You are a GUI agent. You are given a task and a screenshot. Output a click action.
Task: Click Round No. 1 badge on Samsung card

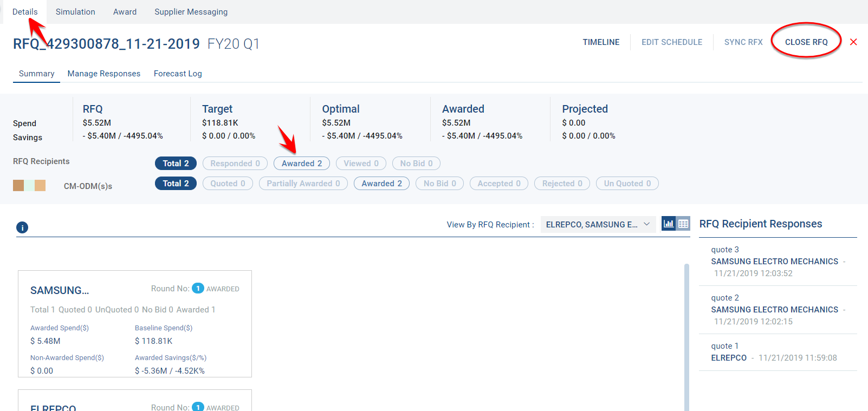click(x=198, y=289)
